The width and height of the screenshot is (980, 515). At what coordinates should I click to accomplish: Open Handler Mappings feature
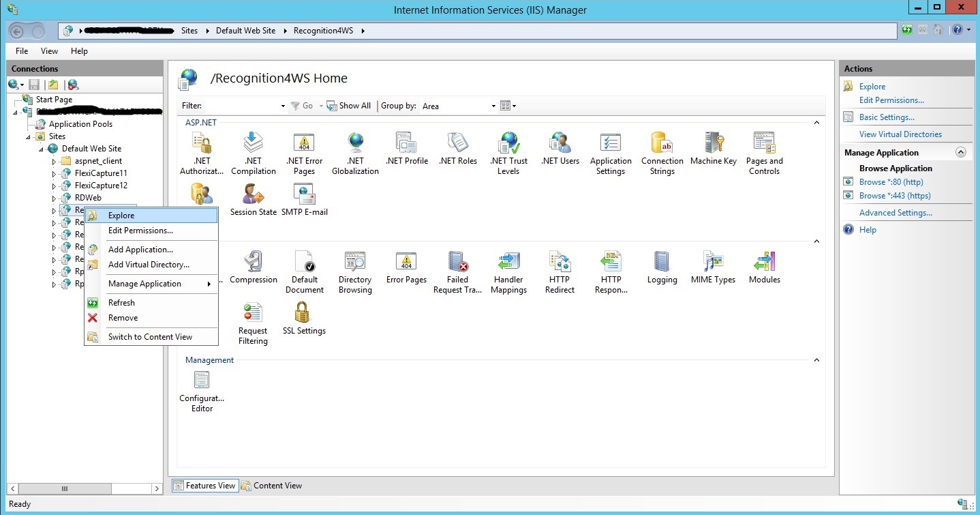(508, 272)
